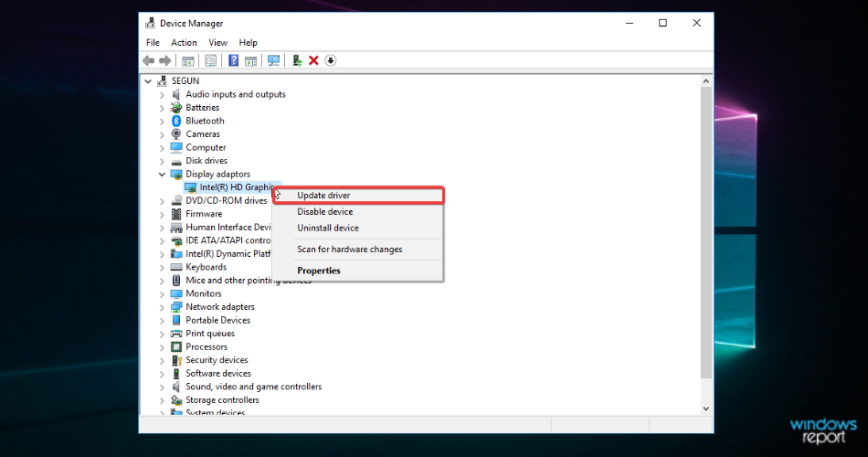Image resolution: width=868 pixels, height=457 pixels.
Task: Select the Batteries icon
Action: pos(176,108)
